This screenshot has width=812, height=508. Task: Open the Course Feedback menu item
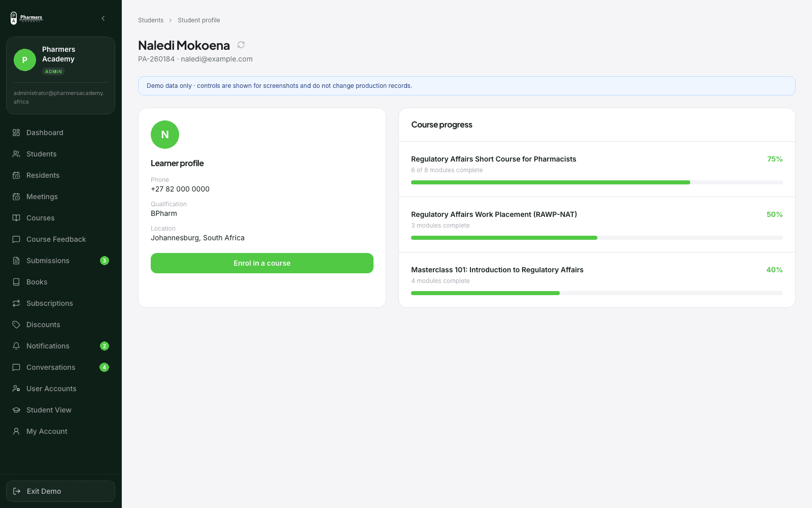[x=61, y=239]
